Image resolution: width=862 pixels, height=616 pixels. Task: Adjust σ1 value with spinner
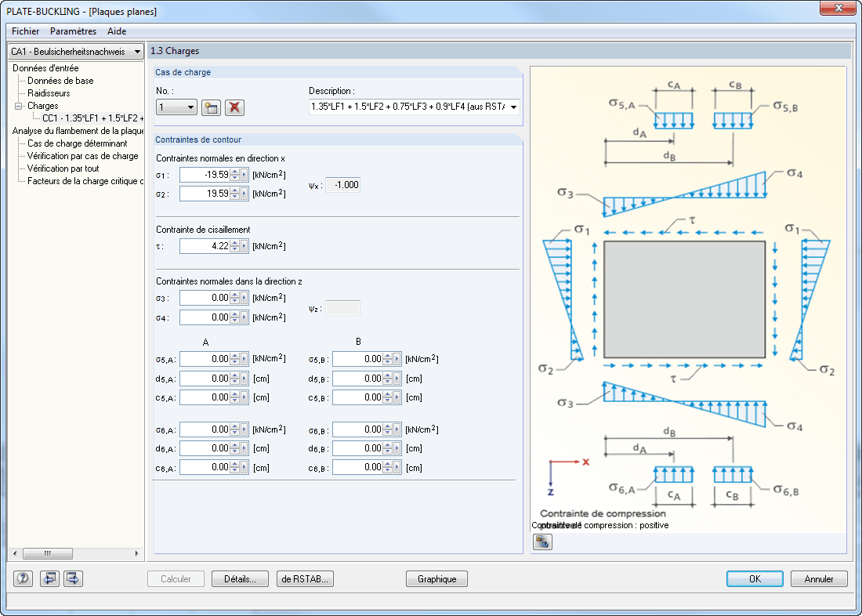click(235, 175)
